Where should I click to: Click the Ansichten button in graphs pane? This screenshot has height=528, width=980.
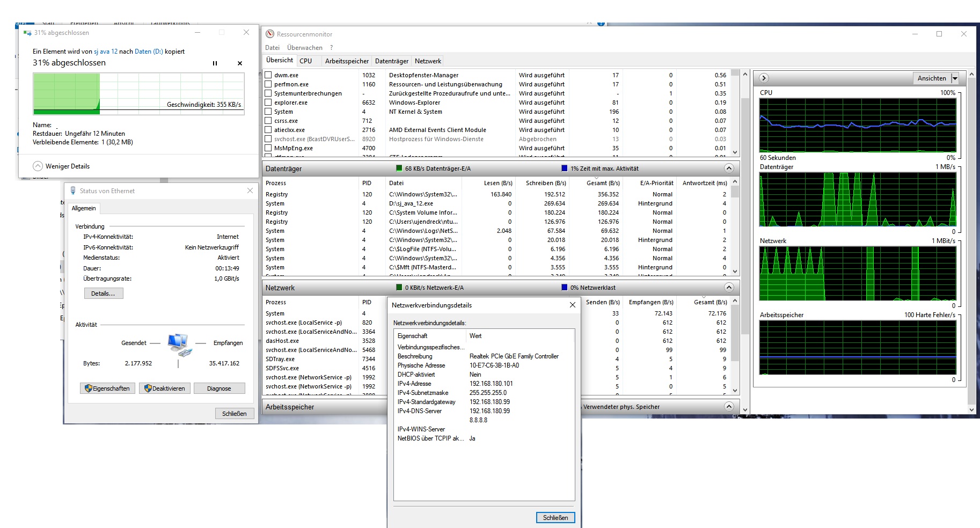coord(932,78)
